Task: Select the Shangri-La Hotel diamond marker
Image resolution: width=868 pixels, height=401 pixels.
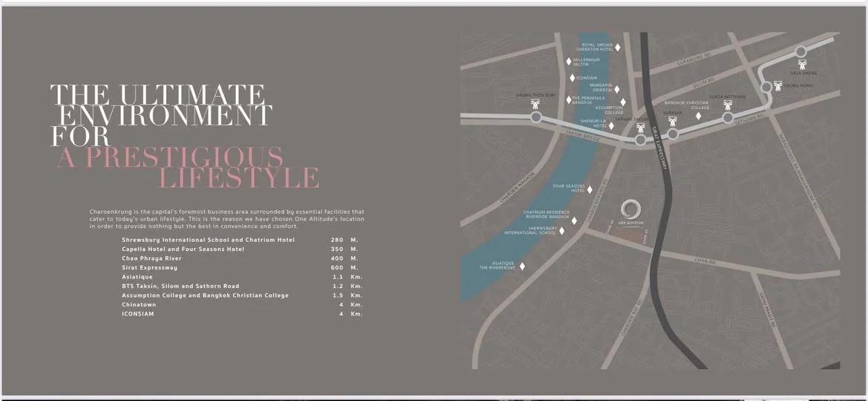Action: [611, 125]
